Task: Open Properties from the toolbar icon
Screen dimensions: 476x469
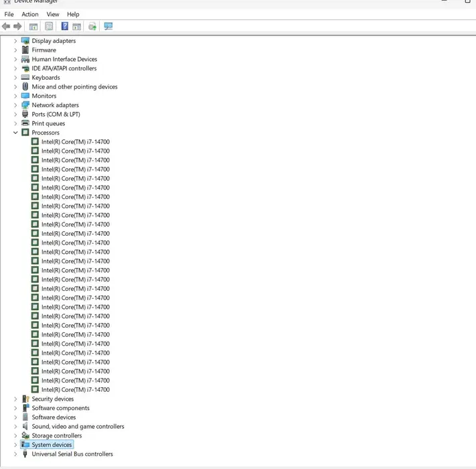Action: [x=49, y=26]
